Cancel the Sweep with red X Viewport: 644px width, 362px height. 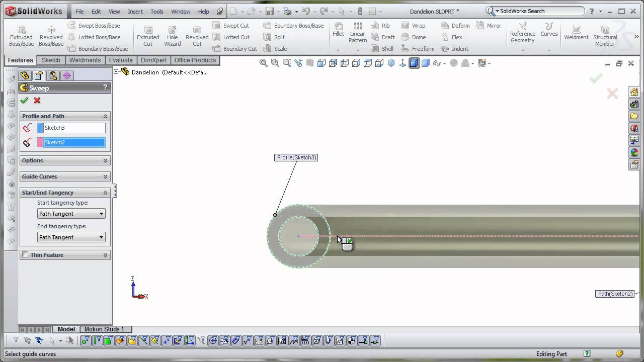(x=37, y=101)
